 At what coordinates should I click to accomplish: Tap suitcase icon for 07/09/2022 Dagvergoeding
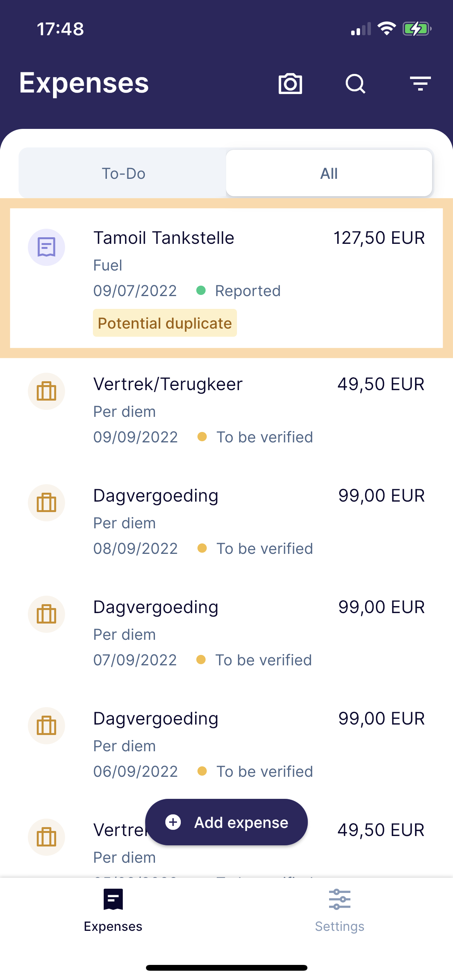pos(46,614)
